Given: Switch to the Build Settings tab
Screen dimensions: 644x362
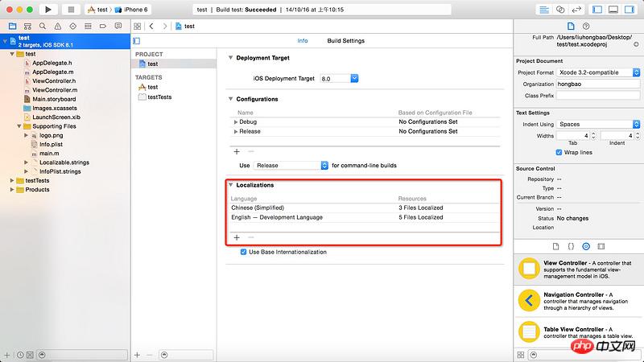Looking at the screenshot, I should 346,41.
